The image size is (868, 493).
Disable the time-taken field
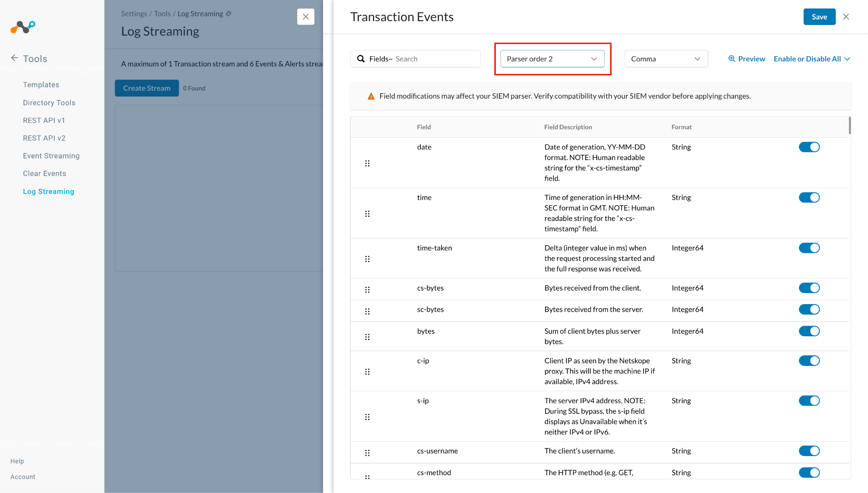click(x=809, y=248)
